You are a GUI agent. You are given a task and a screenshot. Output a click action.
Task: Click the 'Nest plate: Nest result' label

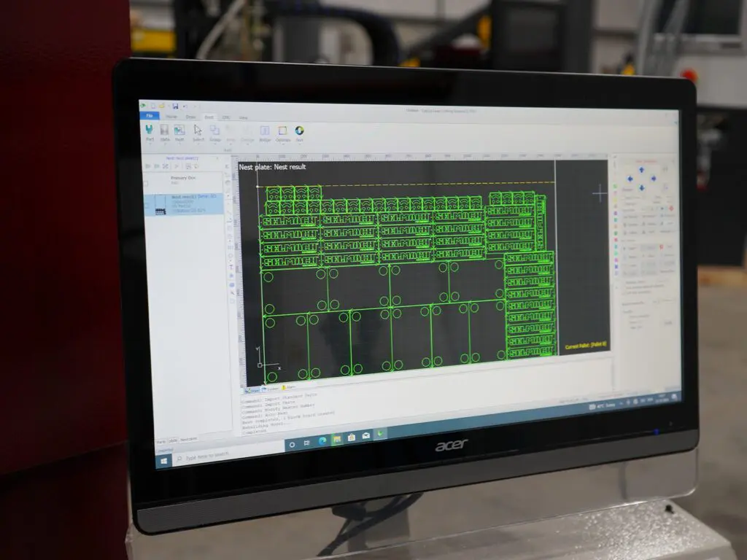(272, 167)
